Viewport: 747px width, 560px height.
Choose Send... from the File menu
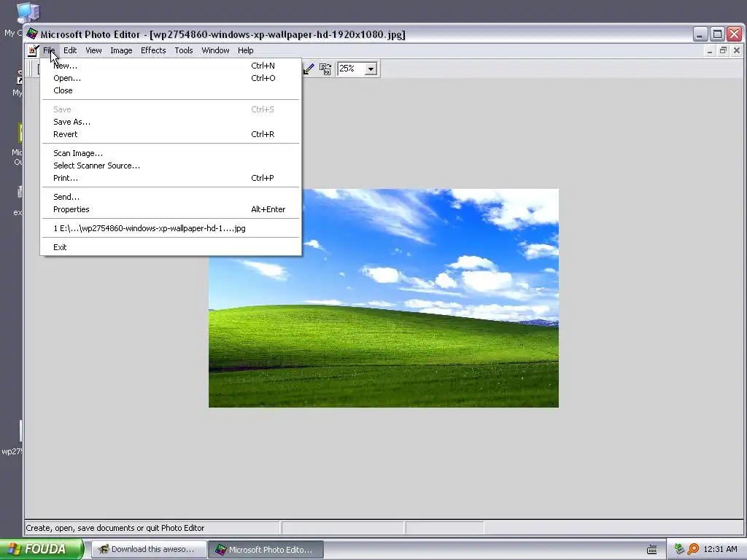171,197
